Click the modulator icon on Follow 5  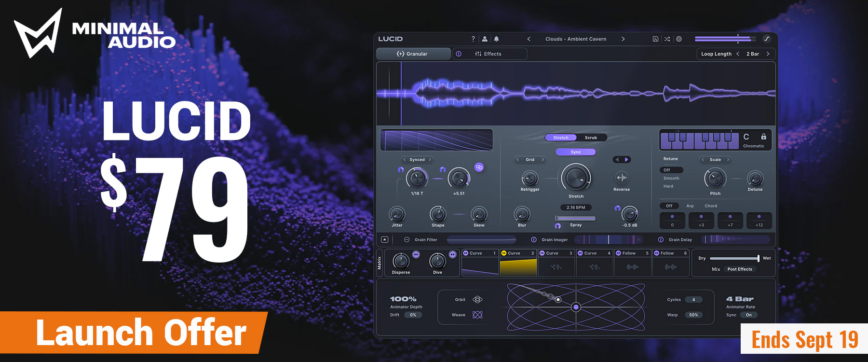coord(618,253)
